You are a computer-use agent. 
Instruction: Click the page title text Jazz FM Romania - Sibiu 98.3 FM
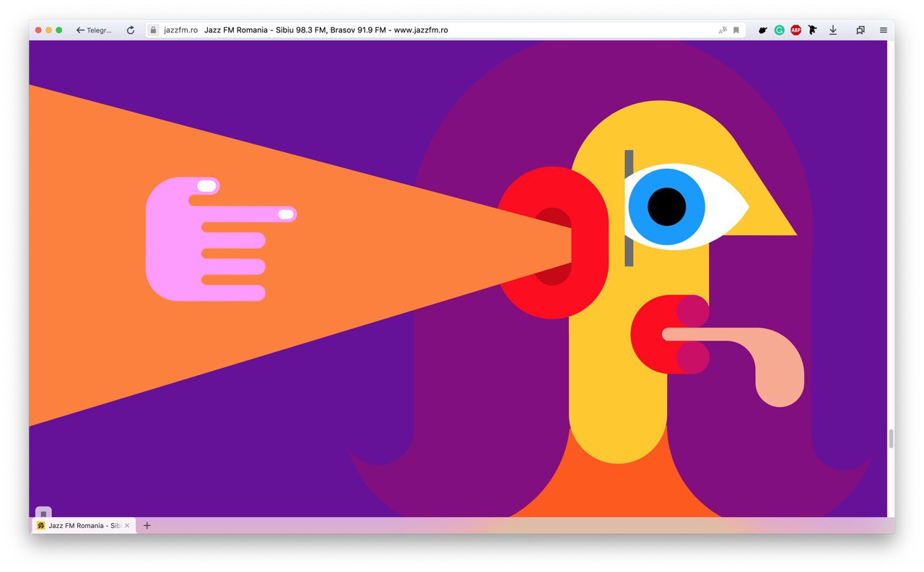pos(265,30)
